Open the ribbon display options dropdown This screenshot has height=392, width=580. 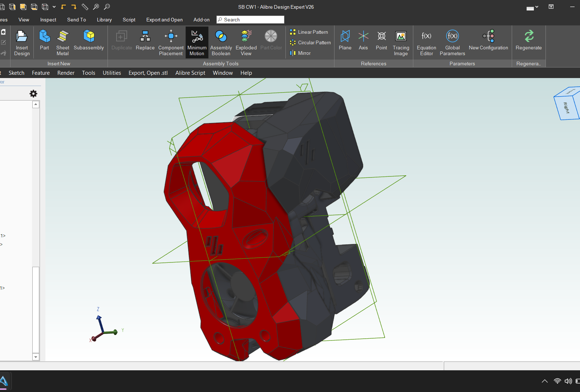(532, 7)
